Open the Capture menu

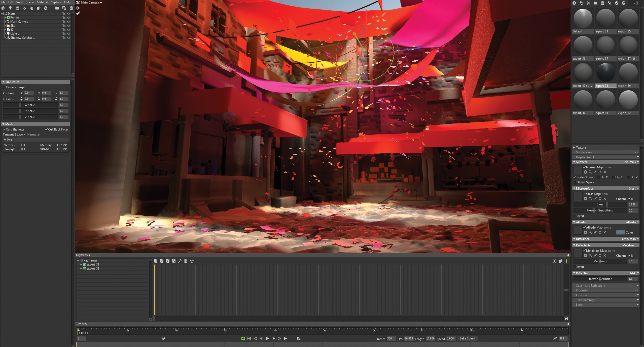pos(56,2)
